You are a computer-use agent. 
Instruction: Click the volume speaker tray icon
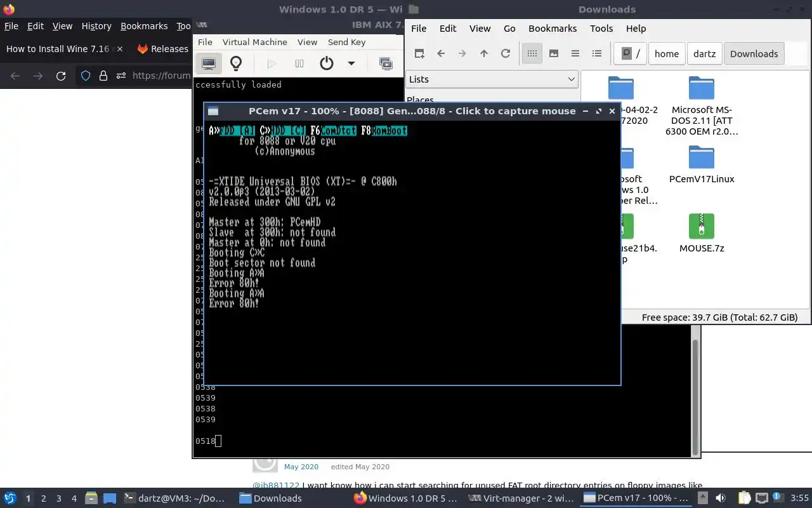pos(721,498)
